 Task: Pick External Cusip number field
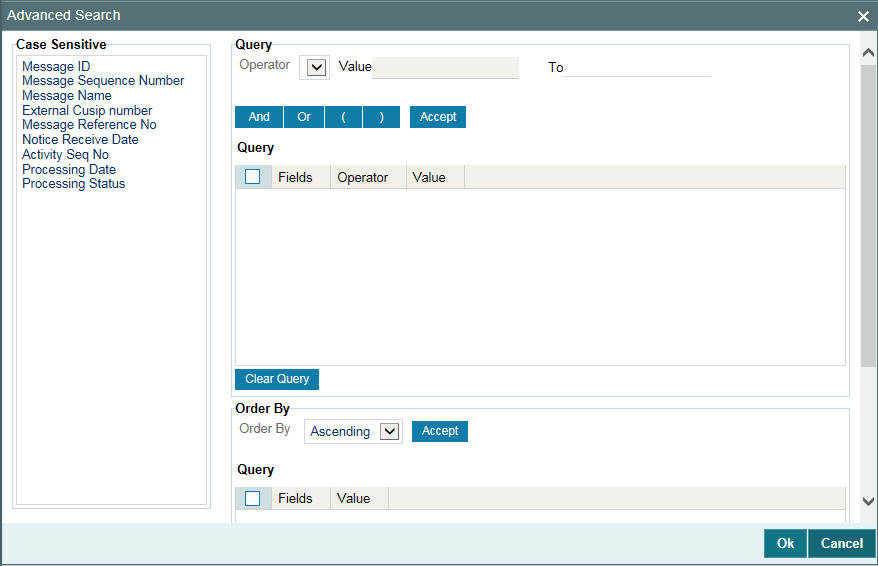coord(87,110)
